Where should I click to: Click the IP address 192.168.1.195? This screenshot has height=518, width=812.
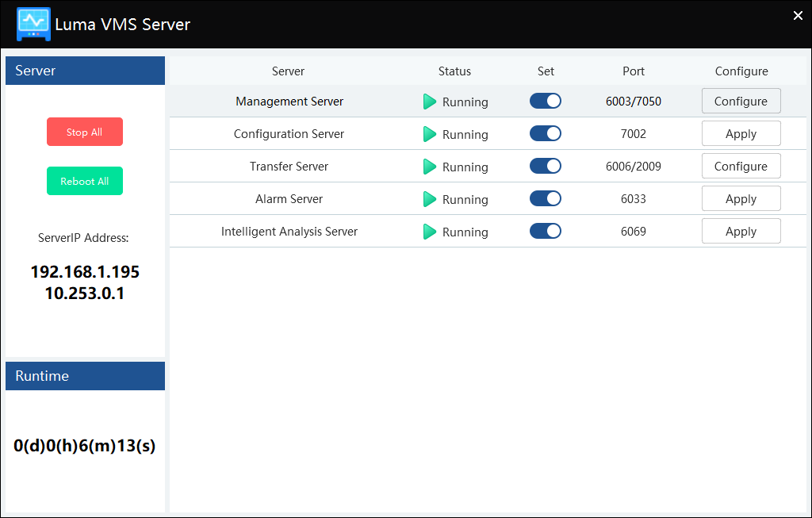click(85, 272)
